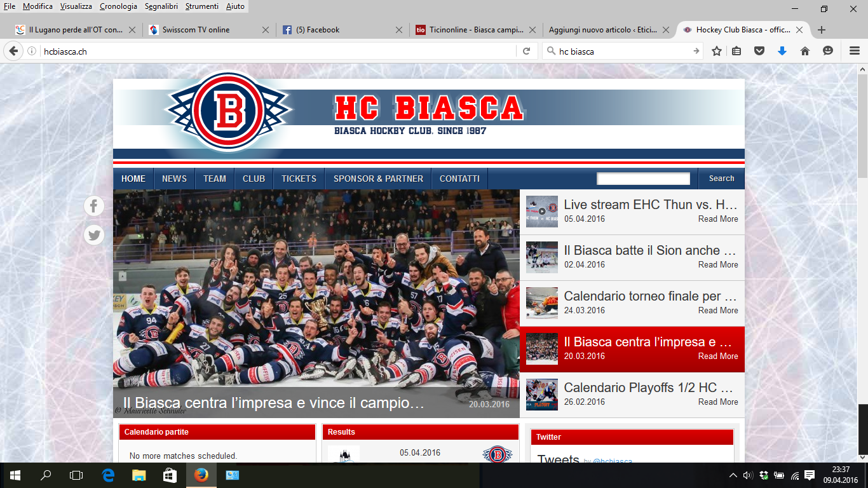Open downloads arrow icon

click(x=782, y=51)
